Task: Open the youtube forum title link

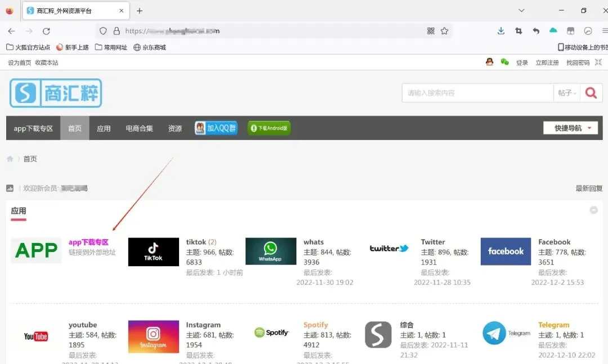Action: (x=83, y=325)
